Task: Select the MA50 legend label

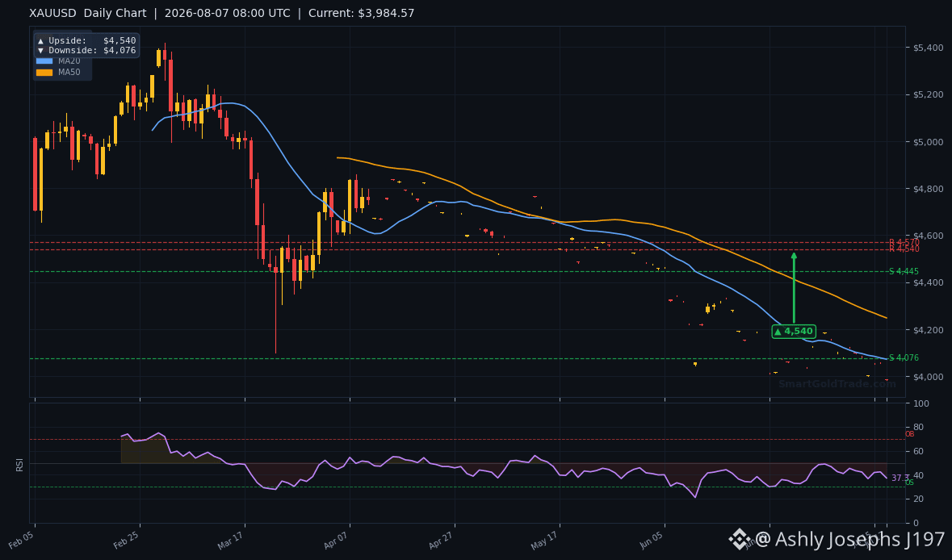Action: (x=69, y=72)
